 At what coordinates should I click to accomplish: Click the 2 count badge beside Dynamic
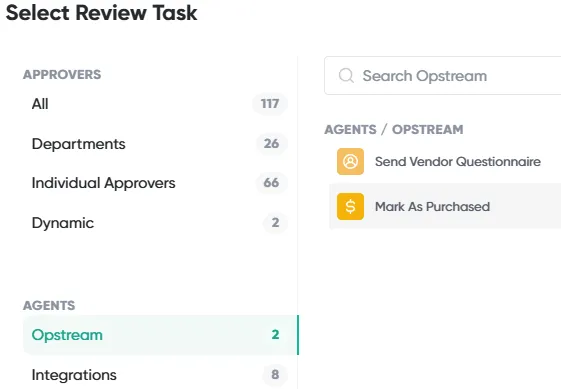point(275,223)
